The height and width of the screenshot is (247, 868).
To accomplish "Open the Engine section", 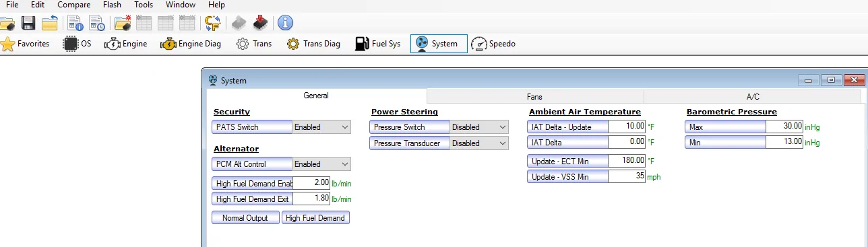I will (125, 44).
